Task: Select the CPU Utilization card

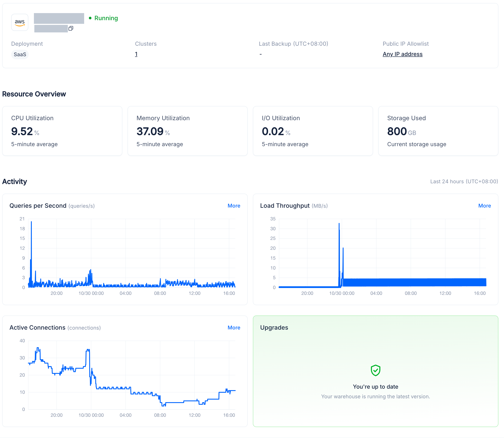Action: tap(62, 131)
